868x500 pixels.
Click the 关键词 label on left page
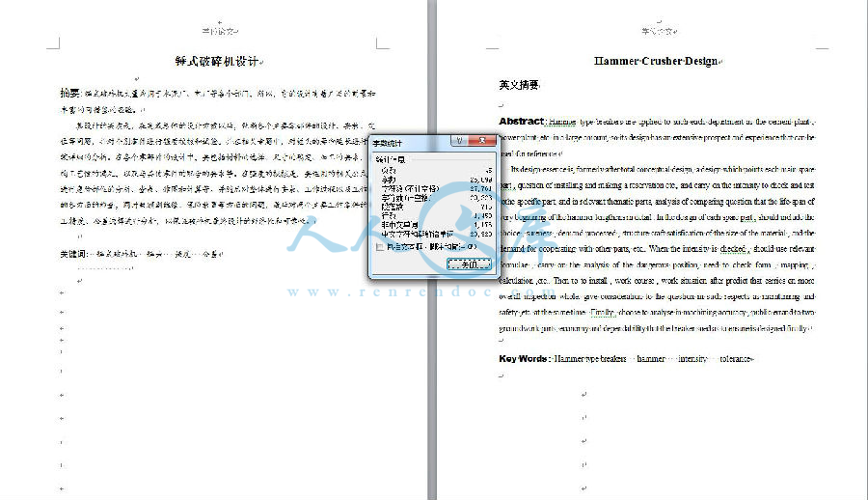coord(73,254)
